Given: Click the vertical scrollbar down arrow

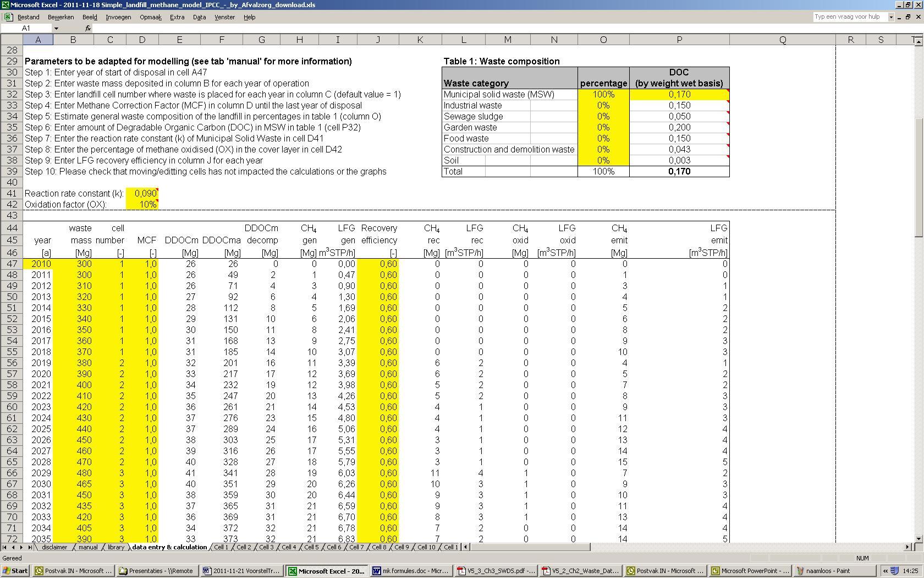Looking at the screenshot, I should (x=919, y=538).
